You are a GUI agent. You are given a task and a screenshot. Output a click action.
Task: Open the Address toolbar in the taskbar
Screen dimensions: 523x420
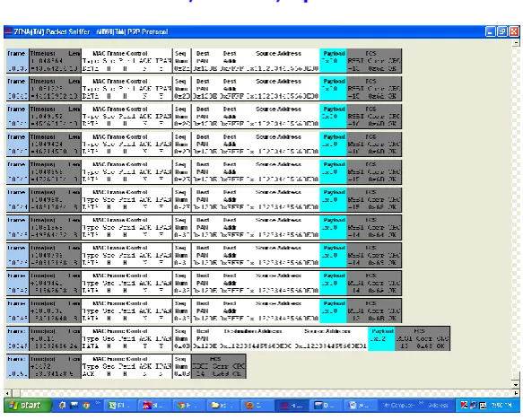tap(439, 406)
